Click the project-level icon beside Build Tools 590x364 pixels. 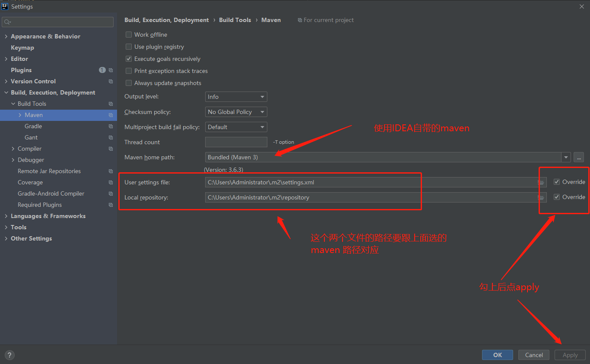point(111,104)
